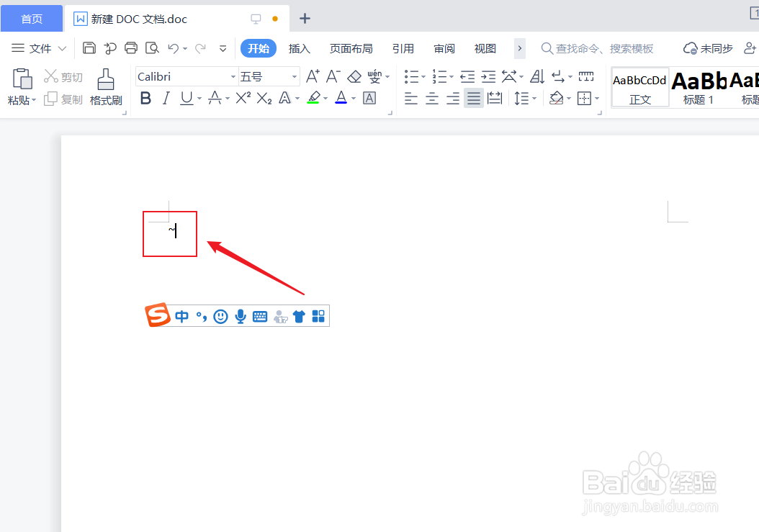
Task: Toggle strikethrough text formatting
Action: (x=215, y=99)
